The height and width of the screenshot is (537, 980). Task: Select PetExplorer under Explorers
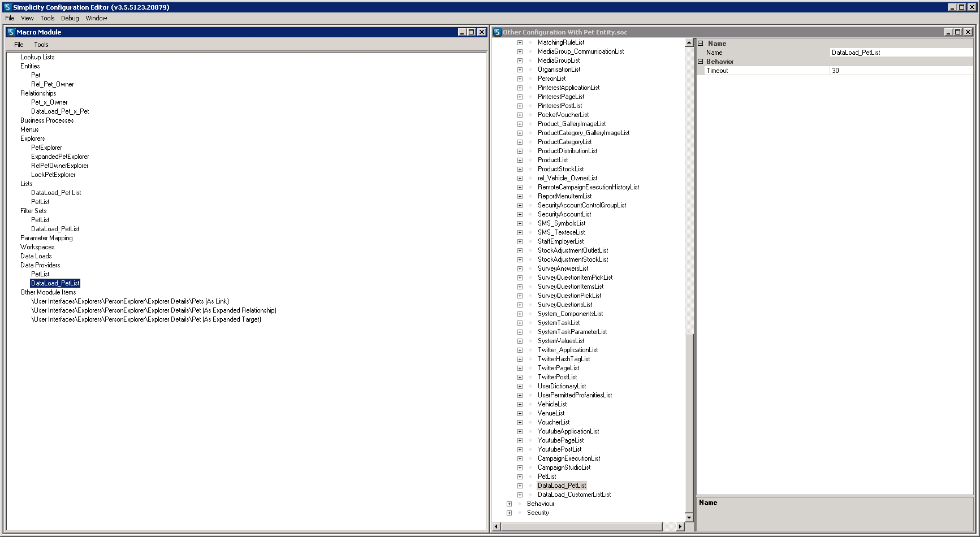coord(46,148)
